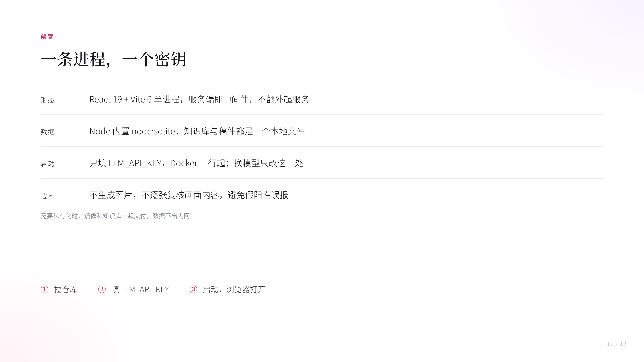The width and height of the screenshot is (644, 362).
Task: Click the row label '边界'
Action: (47, 196)
